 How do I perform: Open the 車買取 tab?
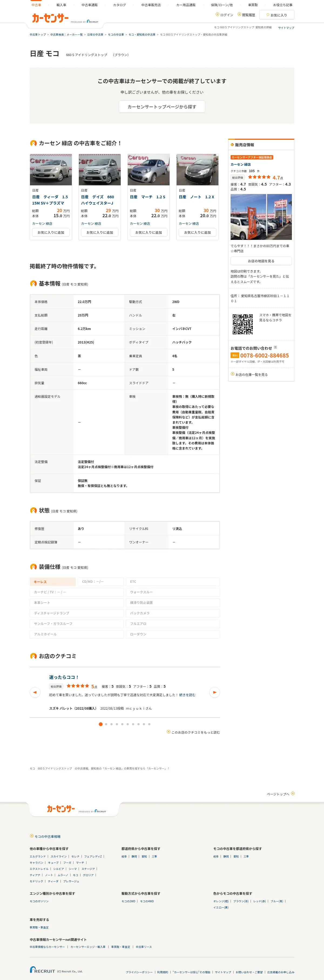253,5
